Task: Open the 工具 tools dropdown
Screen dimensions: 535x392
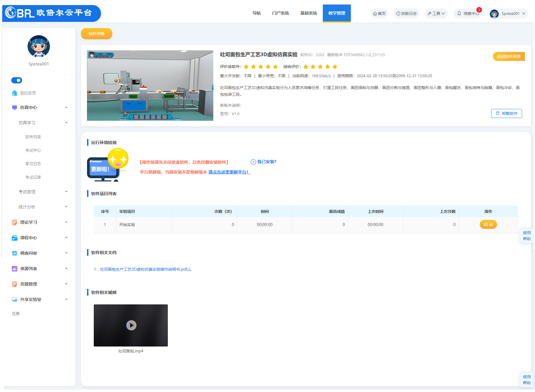Action: [436, 13]
